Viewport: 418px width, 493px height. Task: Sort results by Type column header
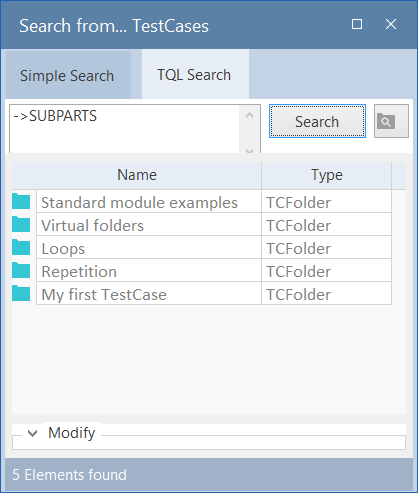pos(326,175)
